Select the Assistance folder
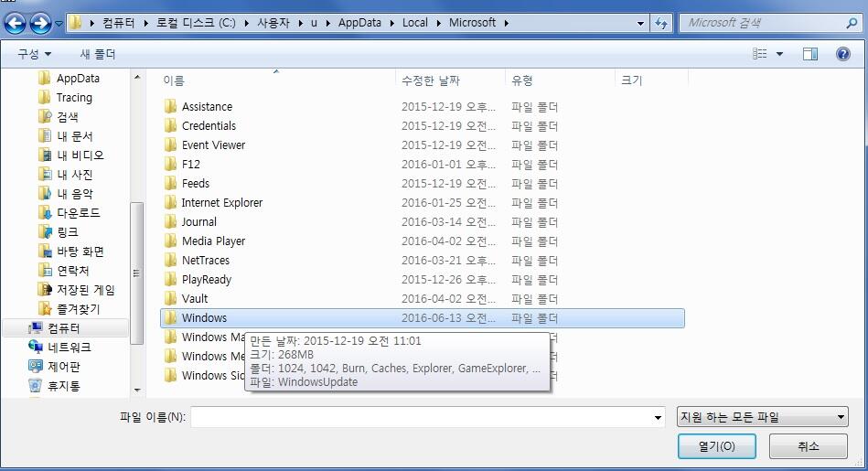 [207, 107]
